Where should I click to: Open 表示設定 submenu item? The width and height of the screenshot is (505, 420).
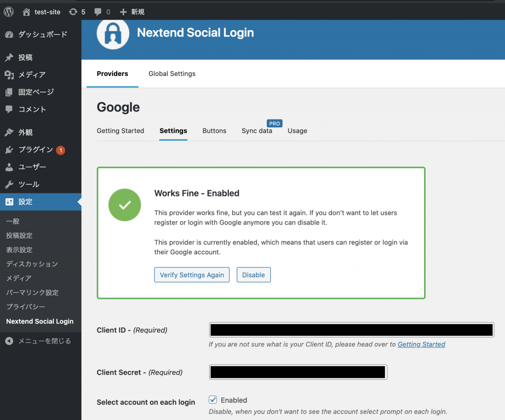click(19, 250)
